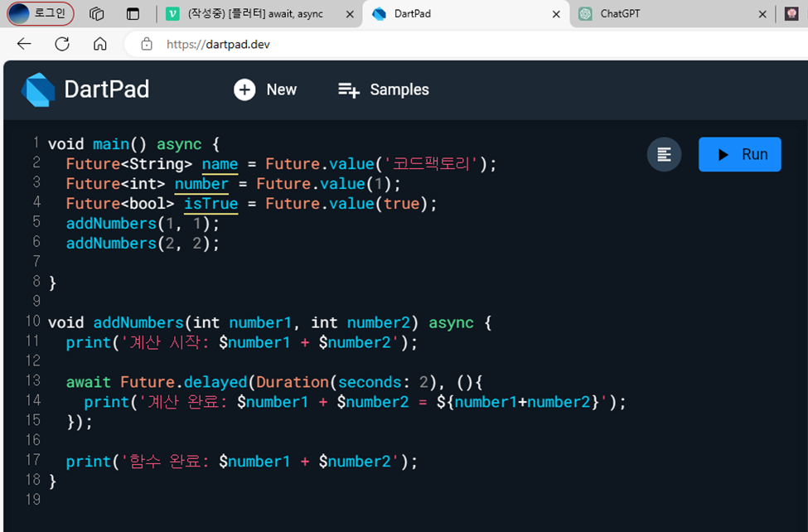Close the ChatGPT tab
This screenshot has width=808, height=532.
click(762, 14)
